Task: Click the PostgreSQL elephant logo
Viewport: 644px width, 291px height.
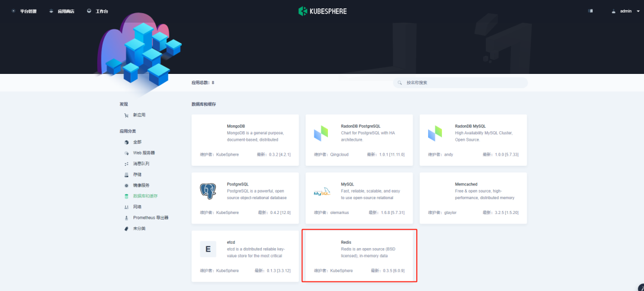Action: pyautogui.click(x=208, y=191)
